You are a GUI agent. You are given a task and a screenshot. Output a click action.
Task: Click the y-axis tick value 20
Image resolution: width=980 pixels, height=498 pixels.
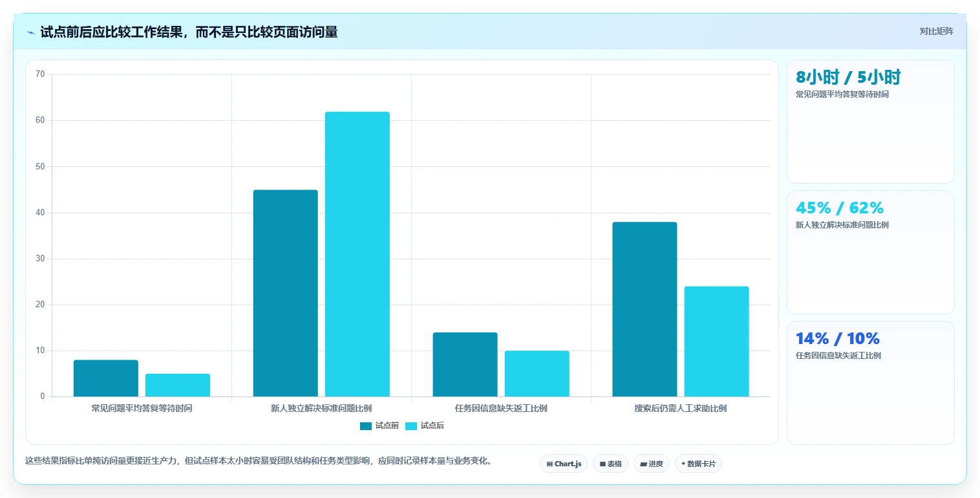coord(40,305)
